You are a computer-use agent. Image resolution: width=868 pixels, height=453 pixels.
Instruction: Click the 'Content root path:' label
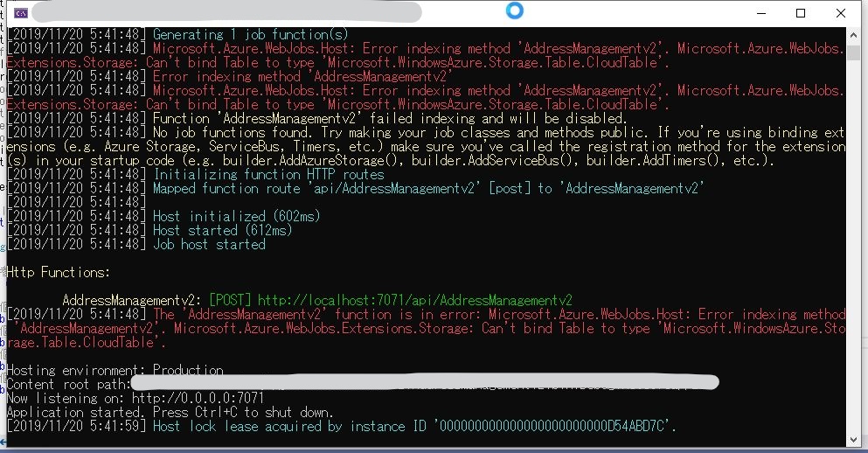coord(69,384)
